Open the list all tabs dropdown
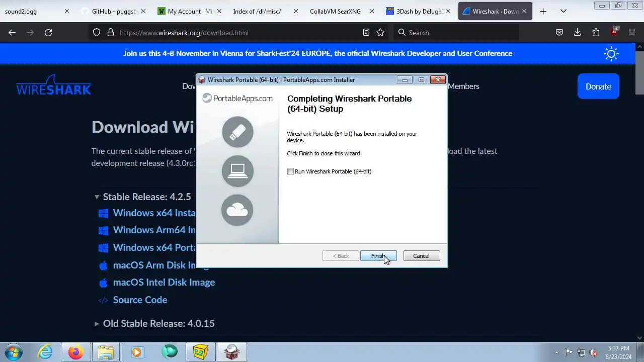This screenshot has width=644, height=362. [x=563, y=11]
